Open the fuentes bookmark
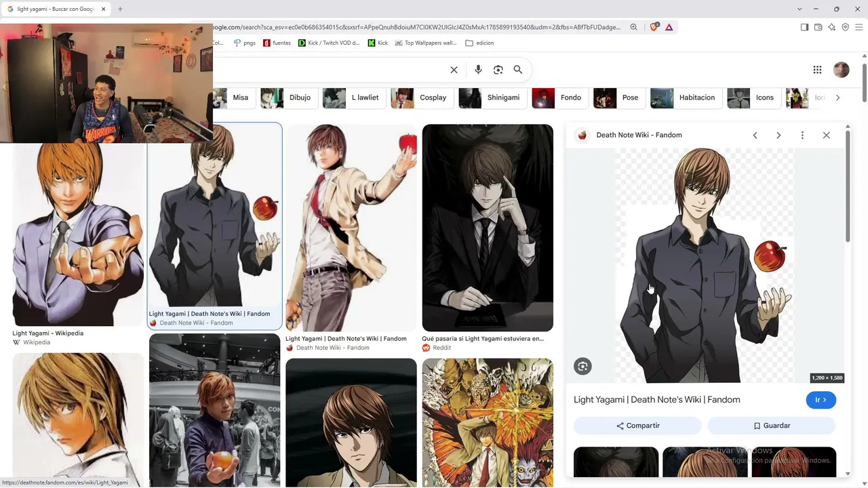Viewport: 868px width, 488px height. (277, 43)
